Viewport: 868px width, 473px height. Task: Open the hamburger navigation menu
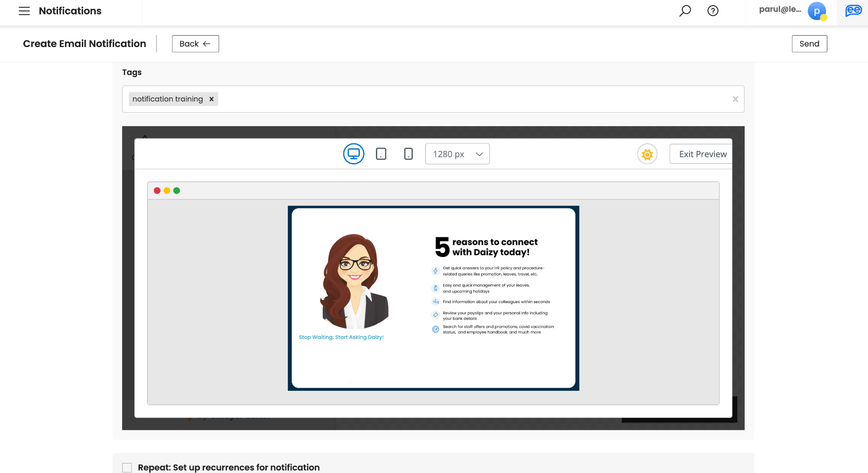[x=24, y=11]
